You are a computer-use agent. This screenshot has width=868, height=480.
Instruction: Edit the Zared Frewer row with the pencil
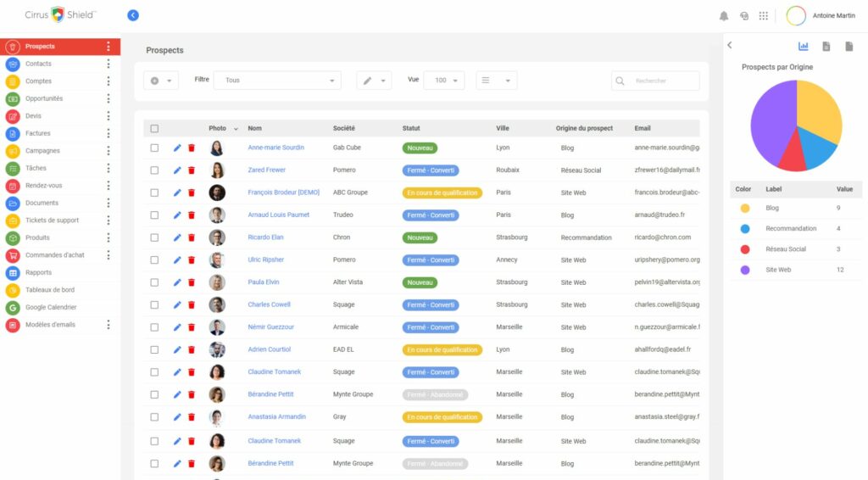point(177,170)
